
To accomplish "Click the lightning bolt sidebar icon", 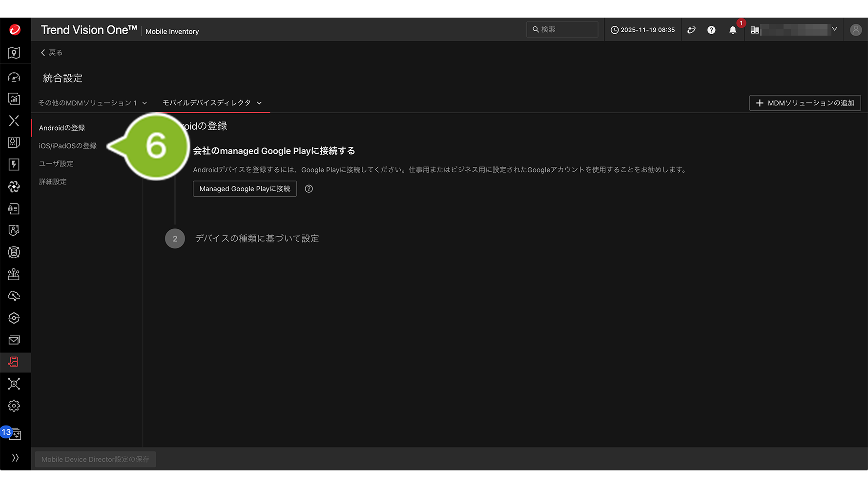I will point(14,164).
